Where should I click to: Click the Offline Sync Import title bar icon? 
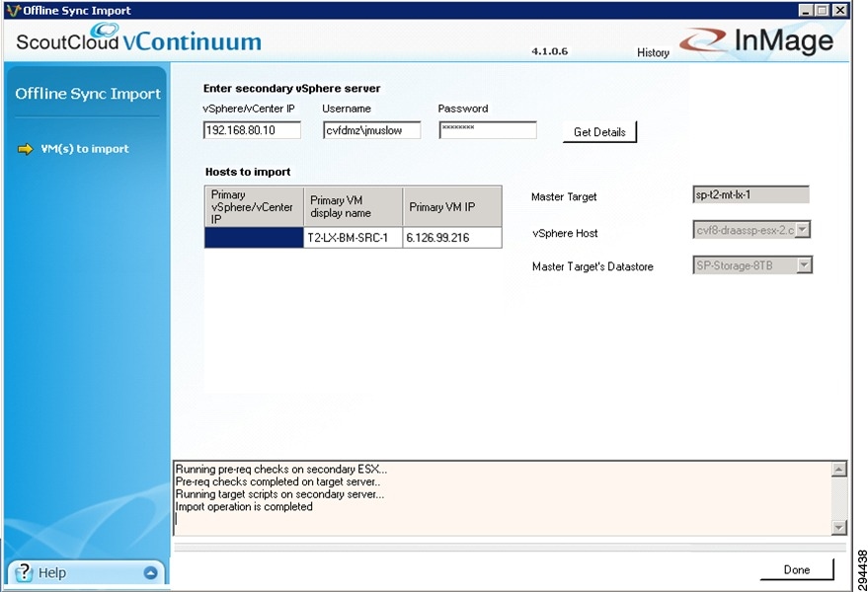tap(13, 11)
